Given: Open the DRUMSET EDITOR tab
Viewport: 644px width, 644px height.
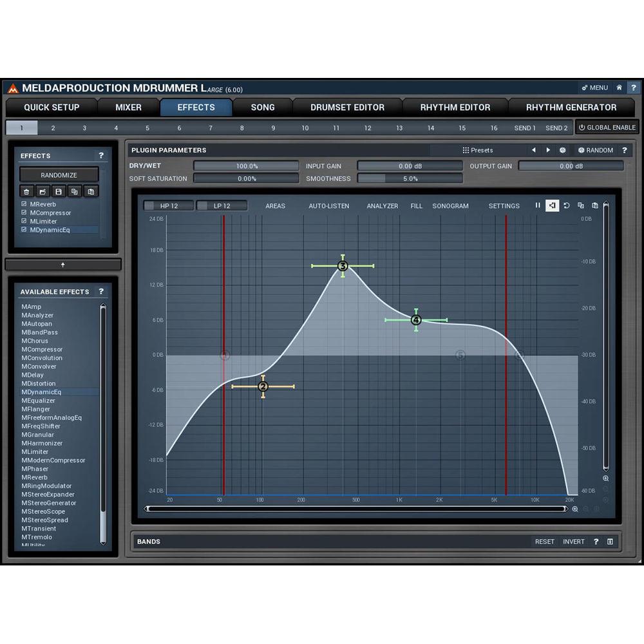Looking at the screenshot, I should 348,108.
